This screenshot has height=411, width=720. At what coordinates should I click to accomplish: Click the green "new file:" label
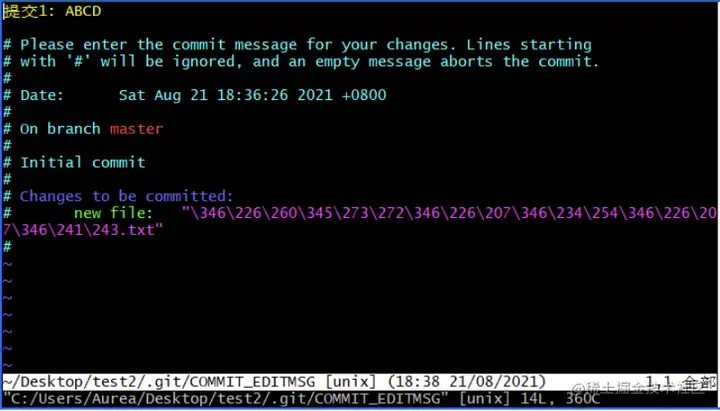(113, 213)
